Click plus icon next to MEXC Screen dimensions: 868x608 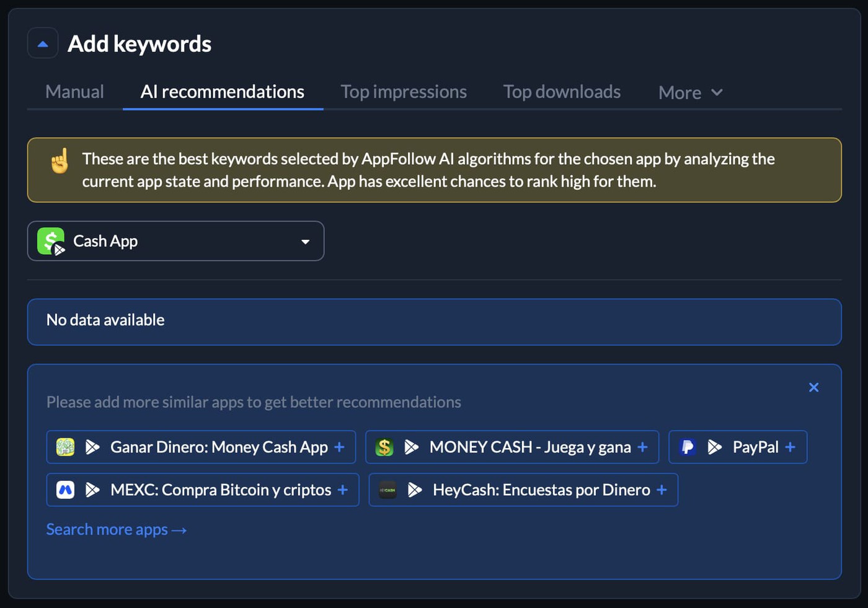click(342, 490)
